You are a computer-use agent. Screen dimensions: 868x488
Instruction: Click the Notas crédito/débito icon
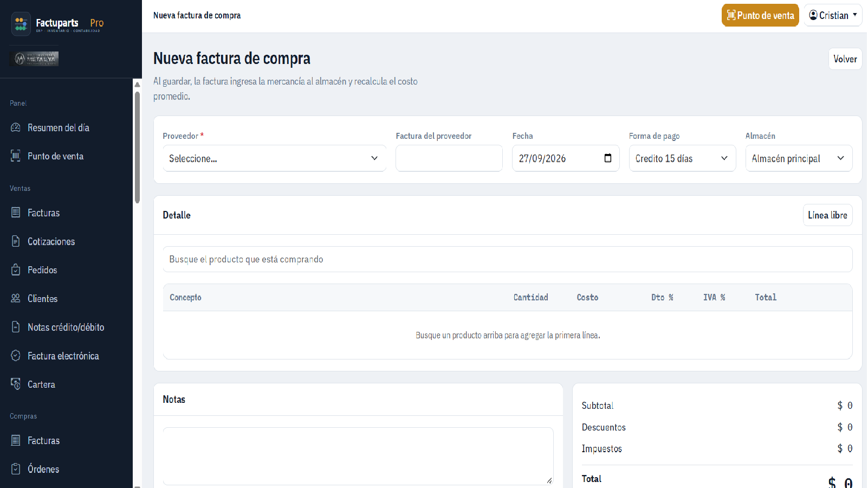(x=16, y=327)
